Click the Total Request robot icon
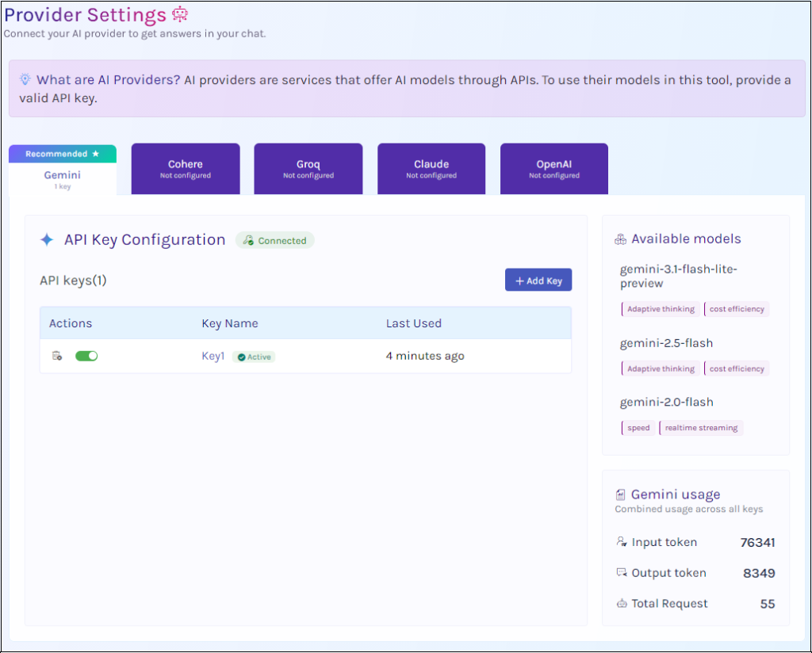This screenshot has width=812, height=653. [x=622, y=603]
